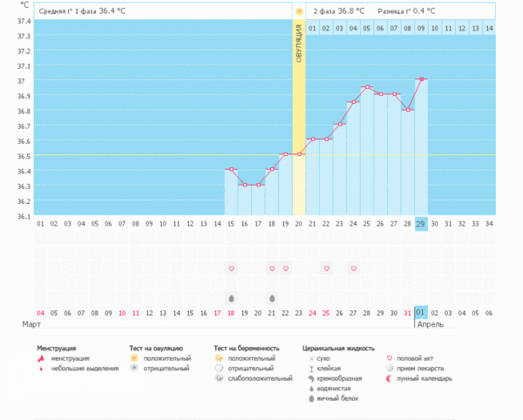Click the lunar calendar moon legend icon
The height and width of the screenshot is (420, 523).
(389, 378)
